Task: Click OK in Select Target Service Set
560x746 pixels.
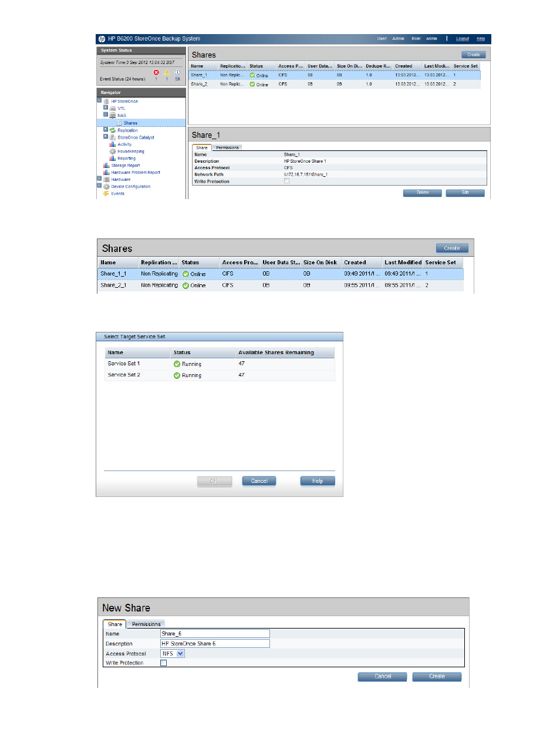Action: tap(214, 481)
